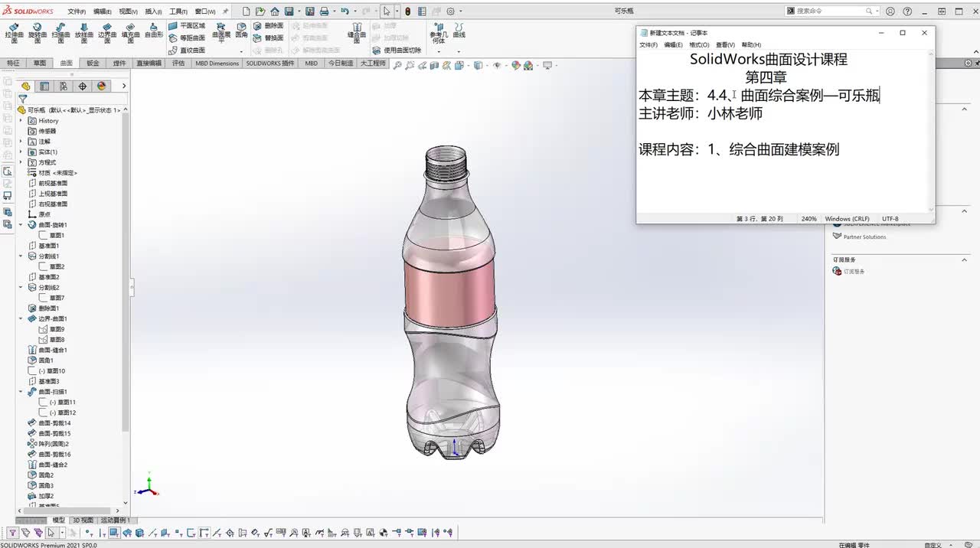Image resolution: width=980 pixels, height=548 pixels.
Task: Click the Open file icon
Action: pyautogui.click(x=261, y=11)
